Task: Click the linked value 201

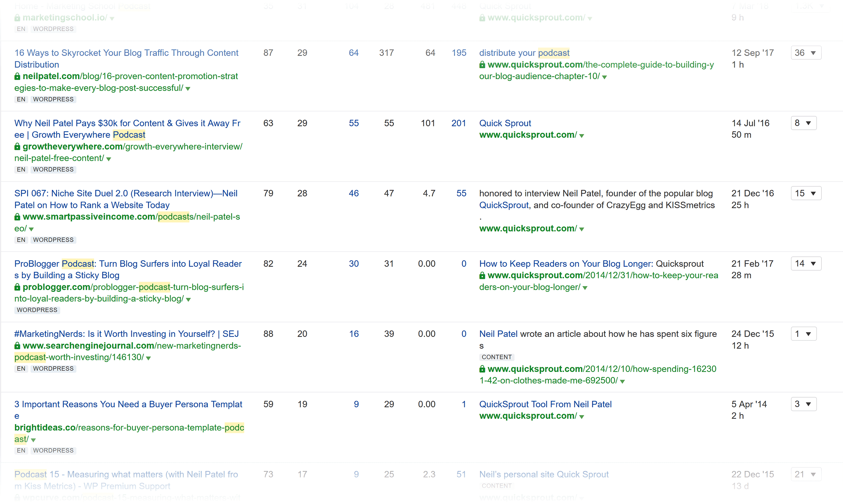Action: coord(459,123)
